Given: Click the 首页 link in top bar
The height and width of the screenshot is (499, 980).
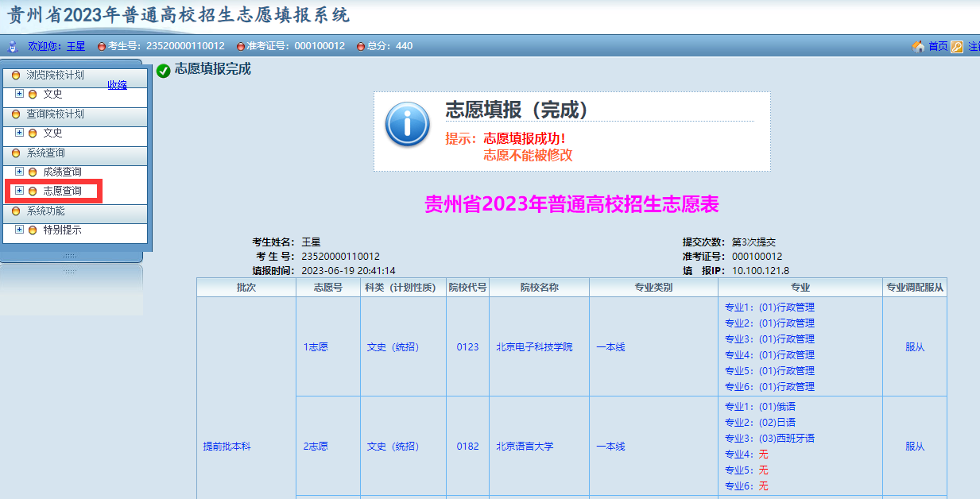Looking at the screenshot, I should 938,46.
